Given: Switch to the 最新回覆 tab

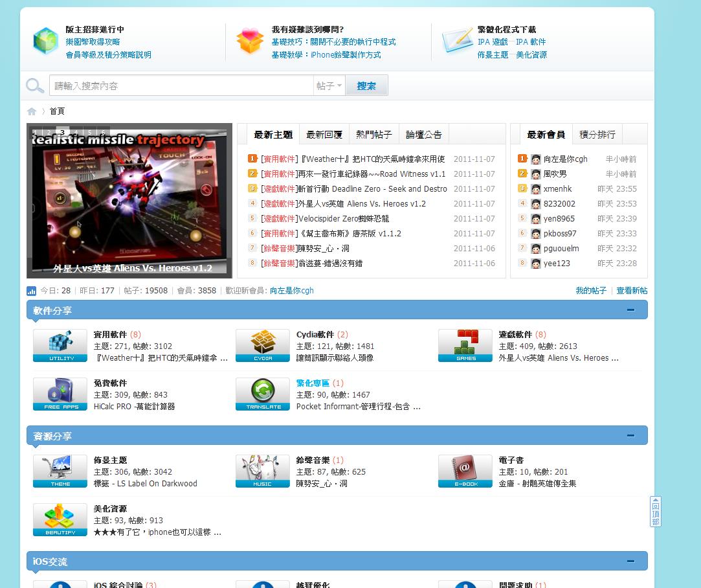Looking at the screenshot, I should pyautogui.click(x=324, y=135).
